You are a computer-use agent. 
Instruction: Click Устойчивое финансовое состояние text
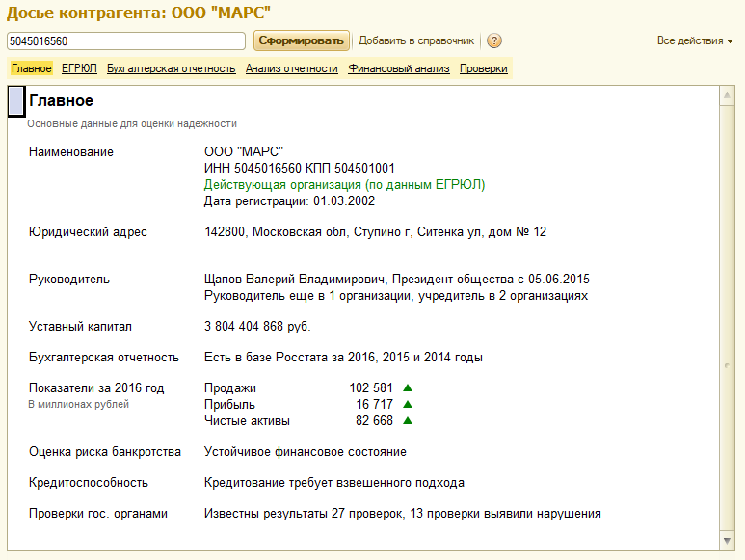pyautogui.click(x=305, y=452)
